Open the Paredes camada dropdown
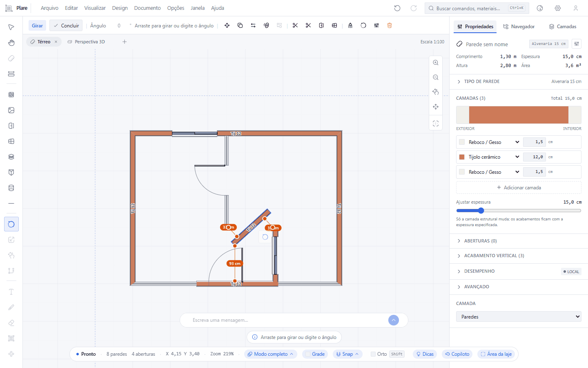The width and height of the screenshot is (588, 368). coord(519,316)
